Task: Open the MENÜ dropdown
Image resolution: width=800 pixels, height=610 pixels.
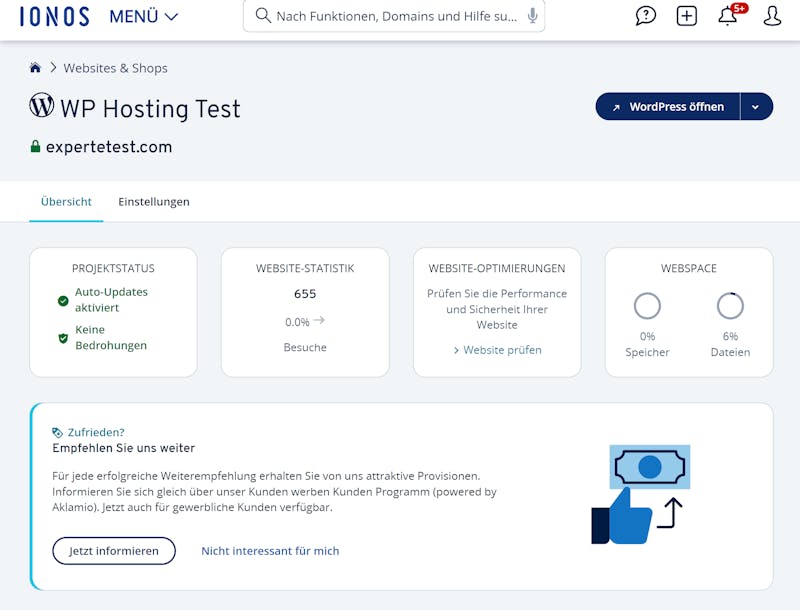Action: click(x=144, y=16)
